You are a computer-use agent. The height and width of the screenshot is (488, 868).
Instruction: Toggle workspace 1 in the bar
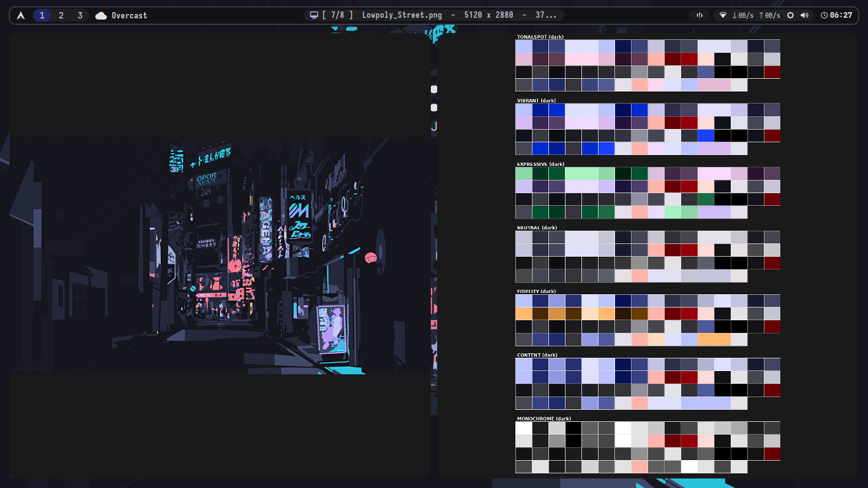tap(42, 15)
